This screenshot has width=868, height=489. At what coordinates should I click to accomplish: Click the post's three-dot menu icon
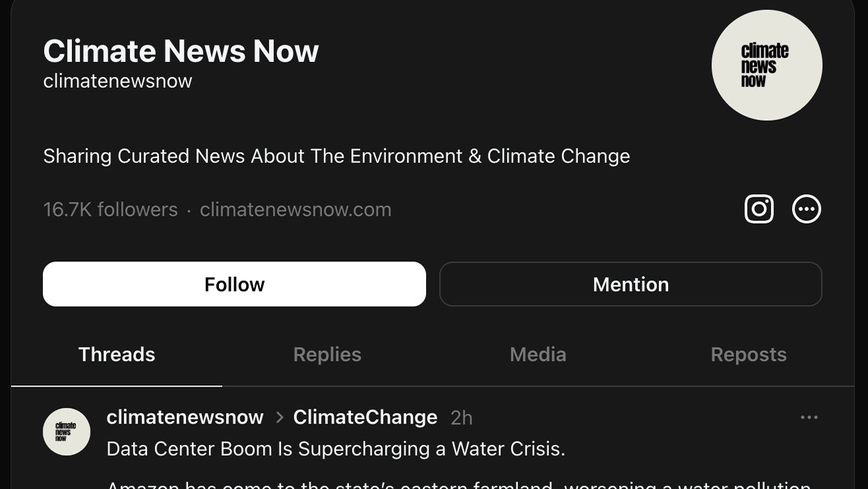click(x=809, y=417)
